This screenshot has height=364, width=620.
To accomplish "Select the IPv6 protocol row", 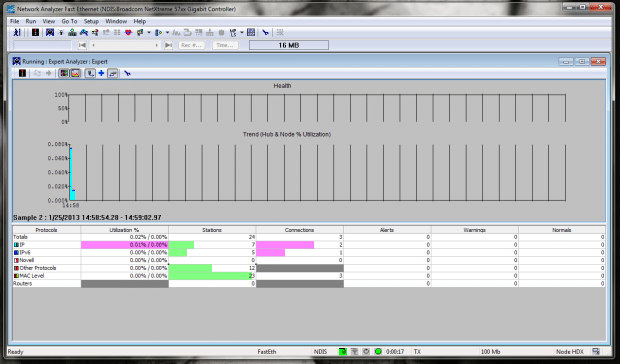I will point(309,252).
